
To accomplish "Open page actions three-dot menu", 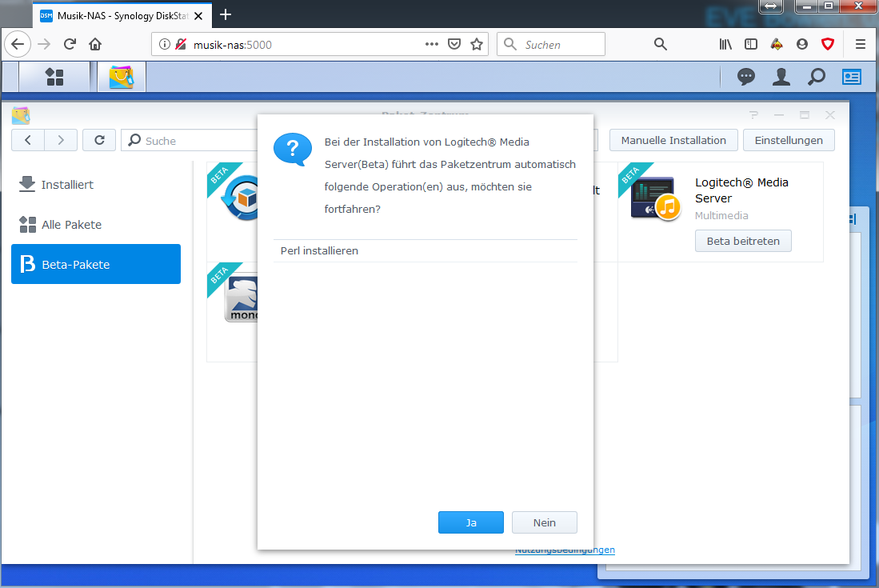I will pos(432,44).
